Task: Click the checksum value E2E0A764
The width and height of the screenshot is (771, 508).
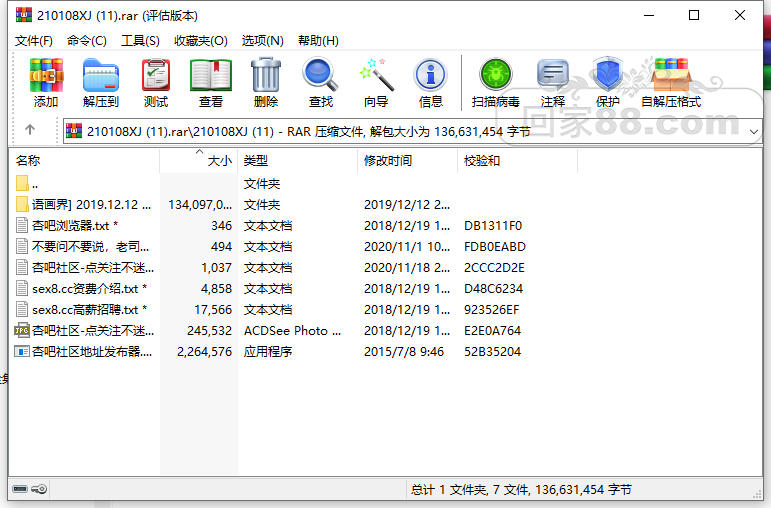Action: tap(492, 330)
